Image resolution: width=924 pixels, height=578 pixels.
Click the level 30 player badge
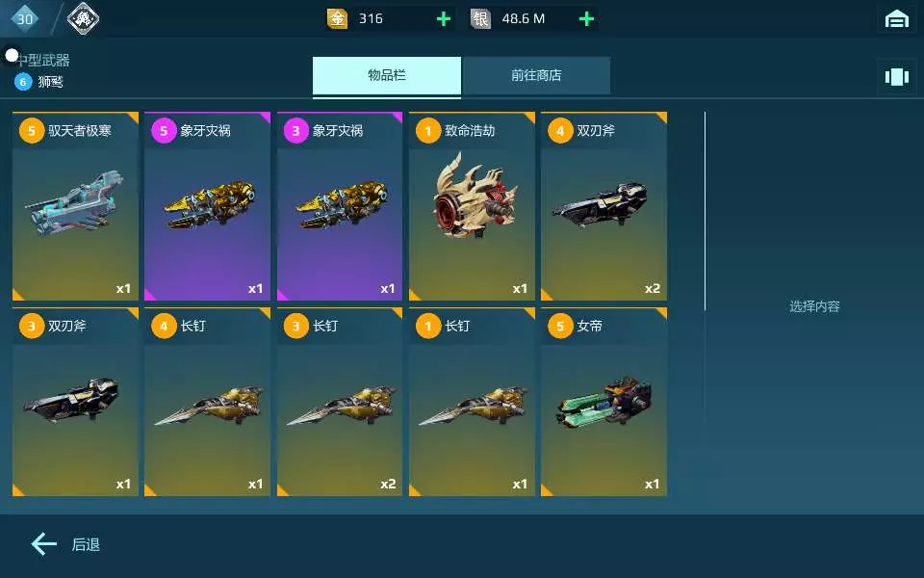pyautogui.click(x=24, y=19)
